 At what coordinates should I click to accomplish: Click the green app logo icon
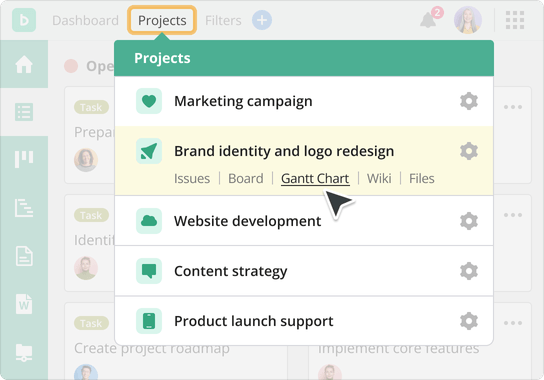click(x=24, y=20)
